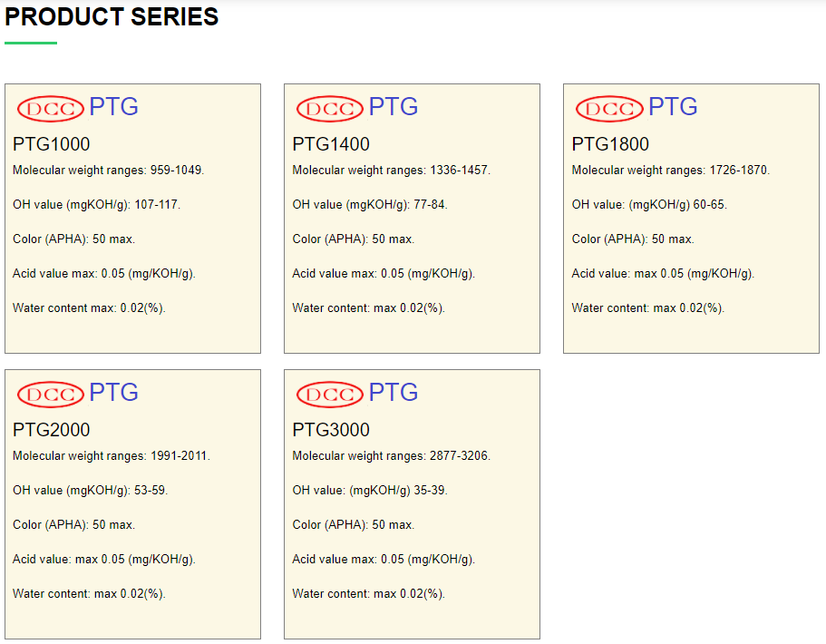Click the DCC logo on PTG3000 card
Screen dimensions: 826x644
click(329, 395)
